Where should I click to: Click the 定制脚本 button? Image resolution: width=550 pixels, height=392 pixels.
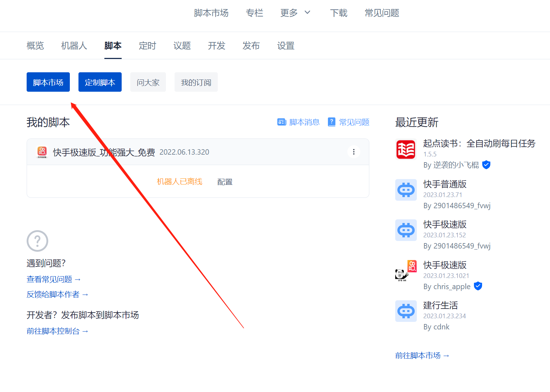pyautogui.click(x=100, y=82)
